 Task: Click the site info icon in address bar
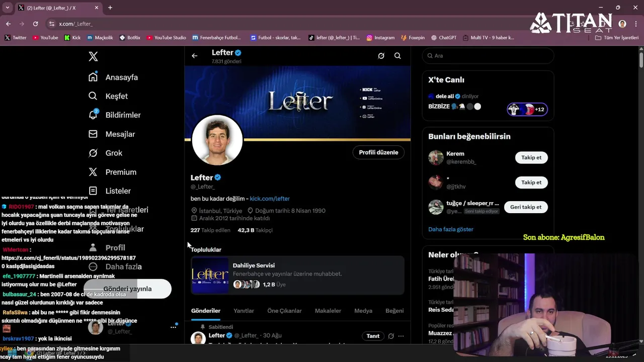[x=51, y=24]
